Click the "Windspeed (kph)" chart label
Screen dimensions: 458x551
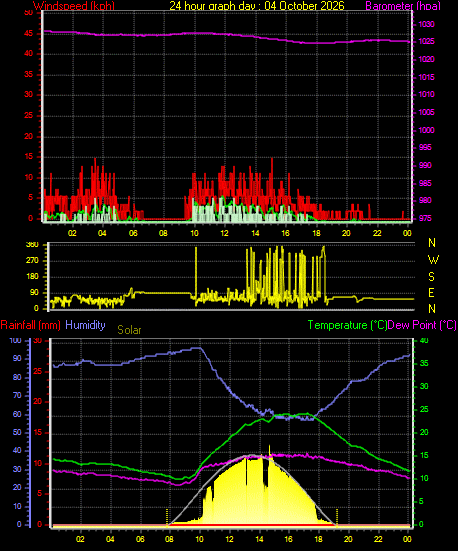(x=74, y=6)
